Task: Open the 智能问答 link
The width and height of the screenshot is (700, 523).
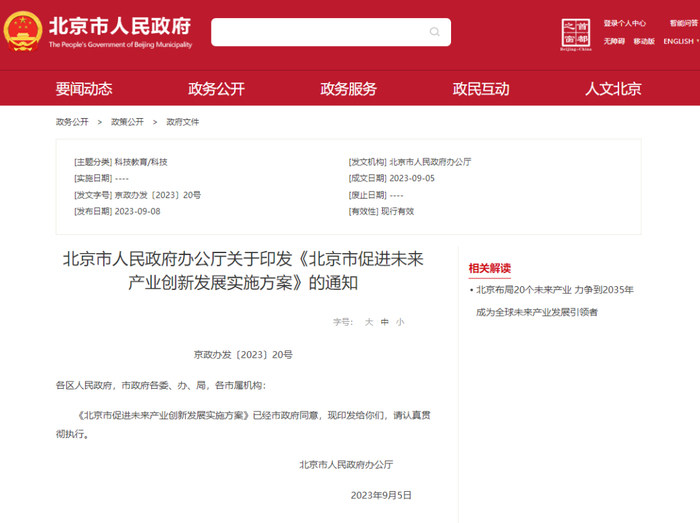Action: [x=683, y=23]
